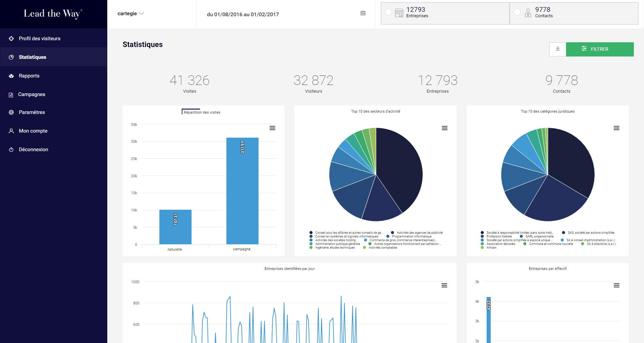Open the Campagnes menu item
The image size is (644, 343).
click(53, 94)
